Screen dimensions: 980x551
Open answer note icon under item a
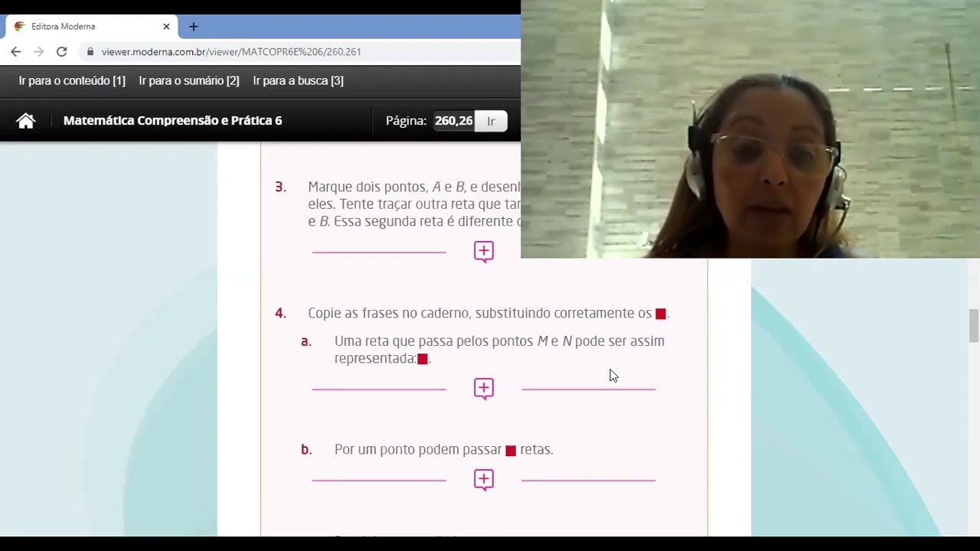(x=484, y=389)
